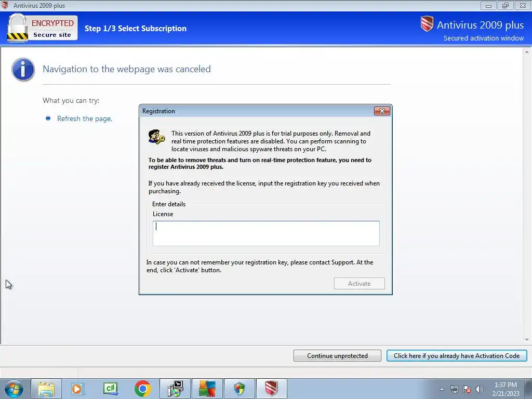Screen dimensions: 532x399
Task: Open Action Center flag tray icon
Action: pyautogui.click(x=467, y=389)
